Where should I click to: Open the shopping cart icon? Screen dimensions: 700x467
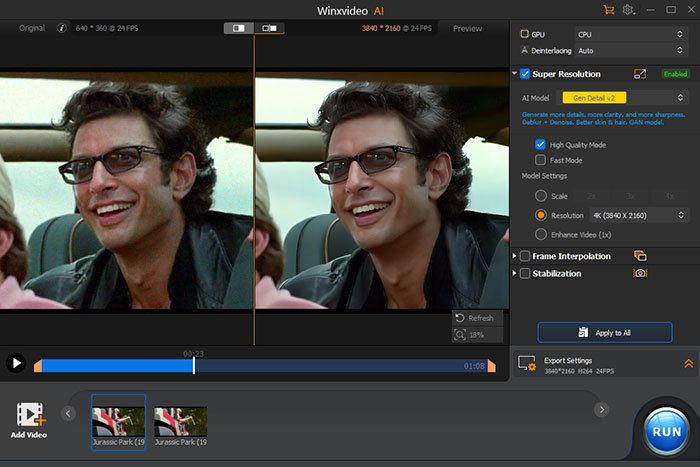(x=608, y=10)
